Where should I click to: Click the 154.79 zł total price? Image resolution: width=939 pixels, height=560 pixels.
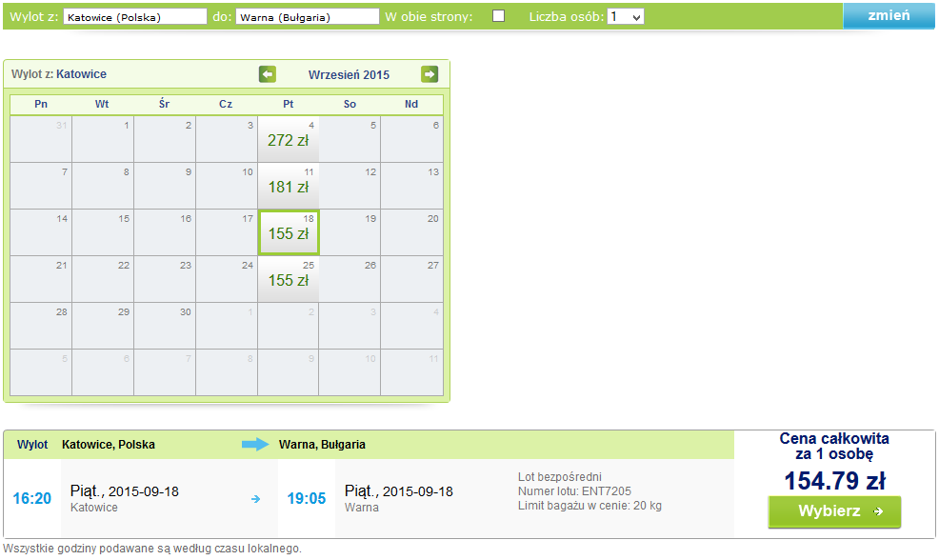click(834, 480)
